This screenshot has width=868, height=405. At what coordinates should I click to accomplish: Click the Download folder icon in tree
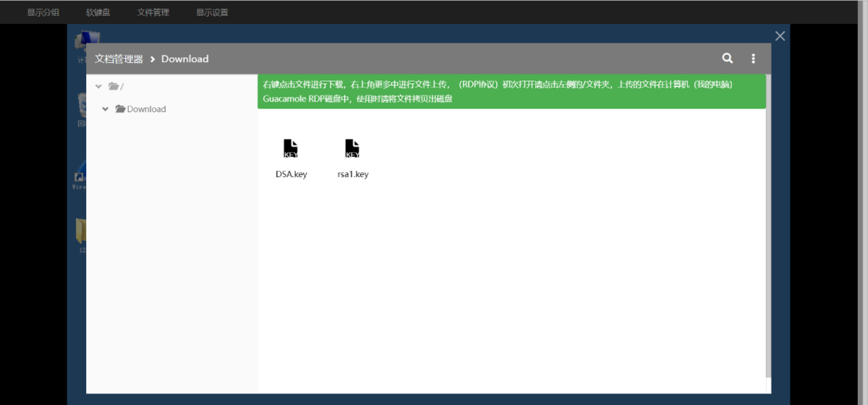121,109
